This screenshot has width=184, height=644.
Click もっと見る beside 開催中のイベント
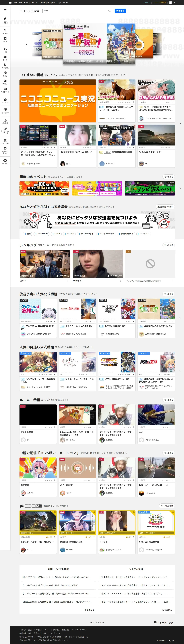(169, 177)
